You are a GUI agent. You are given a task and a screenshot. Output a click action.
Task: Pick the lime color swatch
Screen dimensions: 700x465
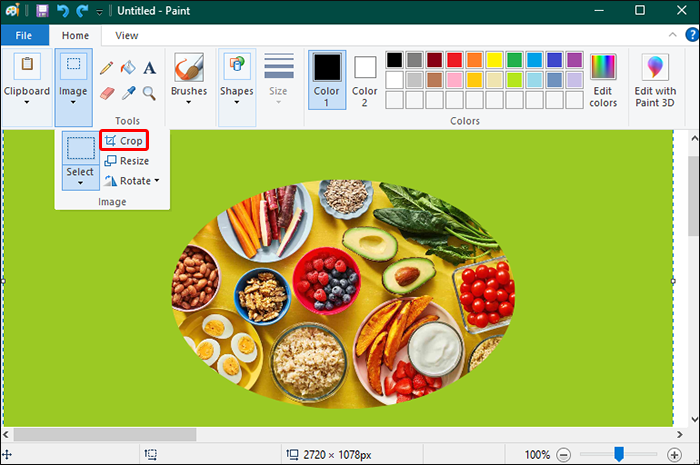514,80
